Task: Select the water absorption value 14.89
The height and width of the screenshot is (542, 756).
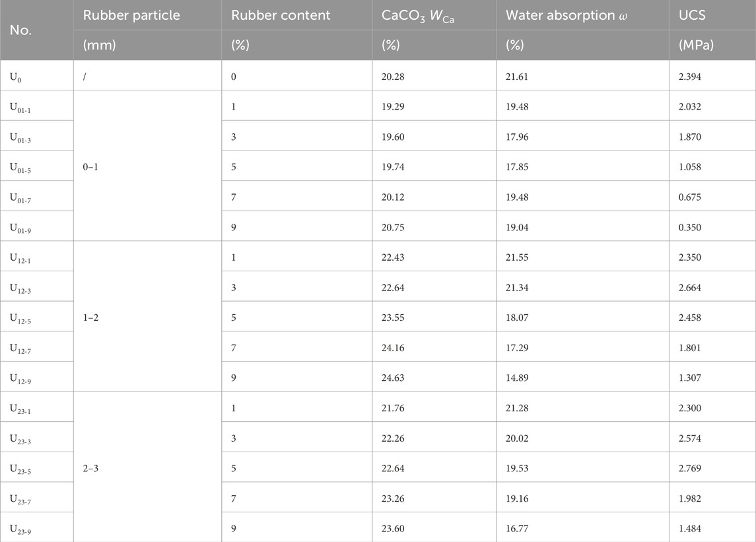Action: 517,378
